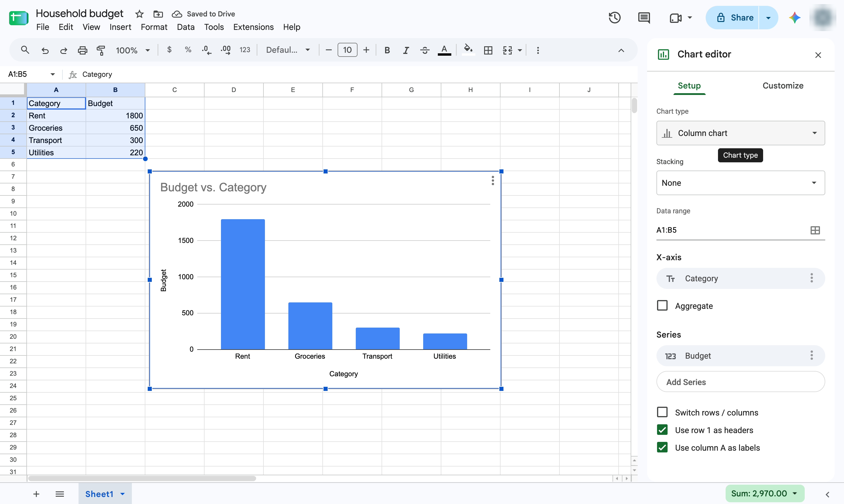Decrease decimal places icon
The height and width of the screenshot is (504, 844).
(207, 50)
